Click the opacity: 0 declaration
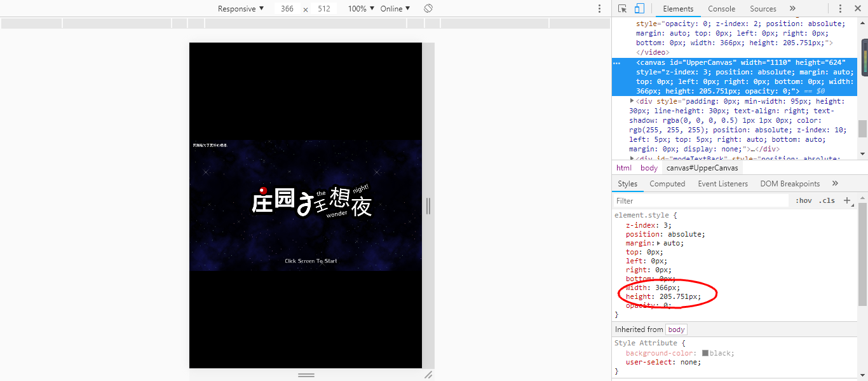 pyautogui.click(x=648, y=305)
